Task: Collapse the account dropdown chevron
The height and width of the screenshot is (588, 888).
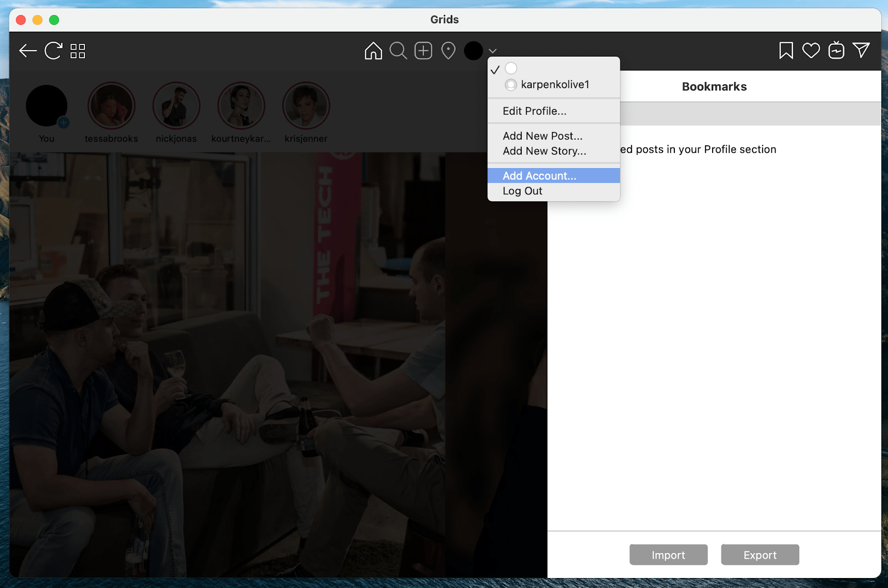Action: click(x=492, y=51)
